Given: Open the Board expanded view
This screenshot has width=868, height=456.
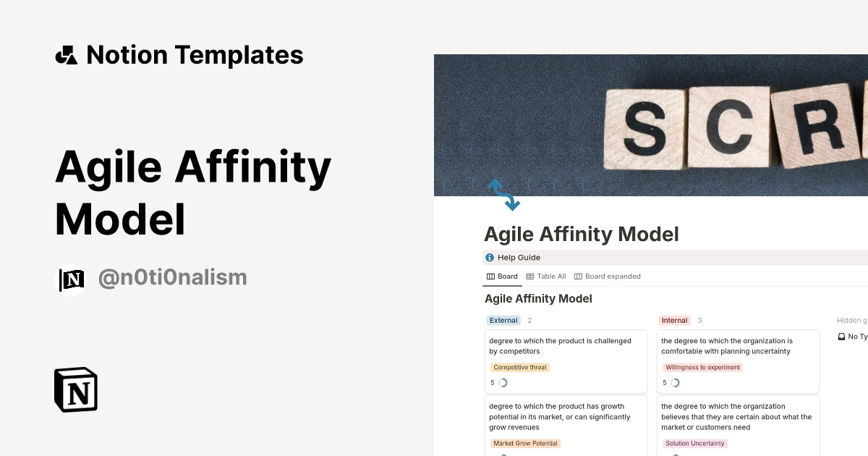Looking at the screenshot, I should click(x=612, y=276).
